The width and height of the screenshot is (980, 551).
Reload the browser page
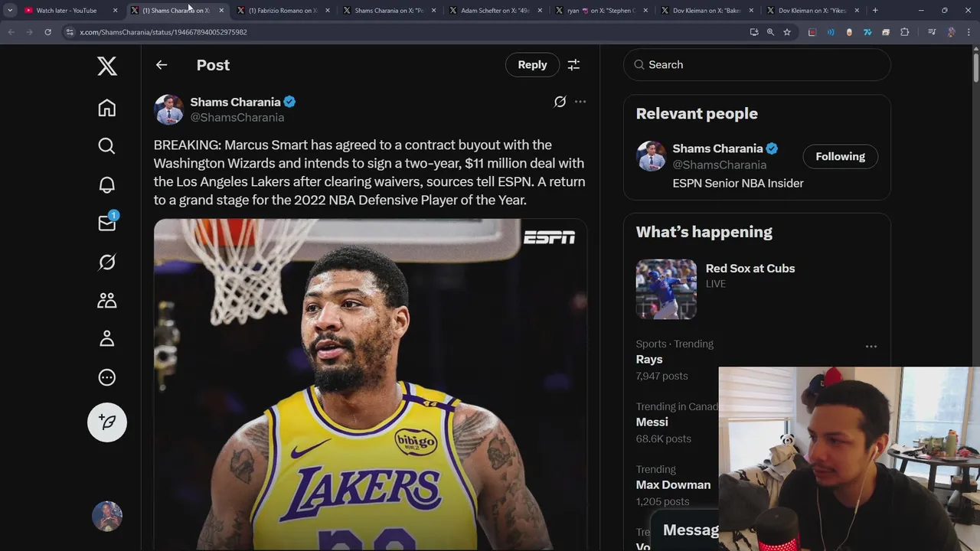click(47, 32)
